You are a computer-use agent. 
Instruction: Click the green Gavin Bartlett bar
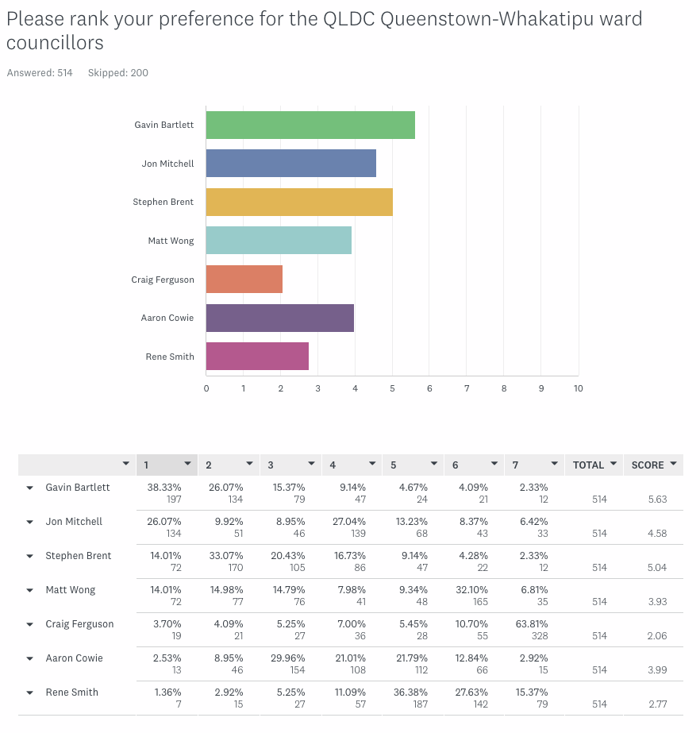(x=310, y=125)
